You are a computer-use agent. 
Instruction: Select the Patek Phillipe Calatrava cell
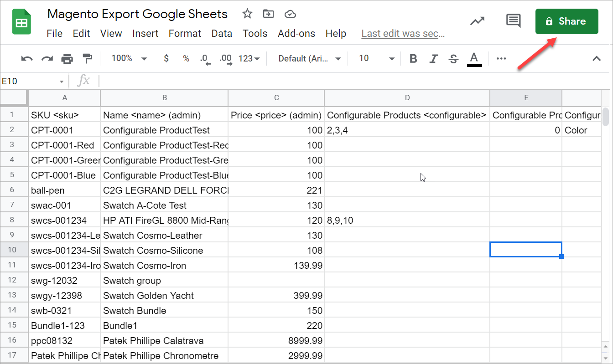tap(164, 341)
